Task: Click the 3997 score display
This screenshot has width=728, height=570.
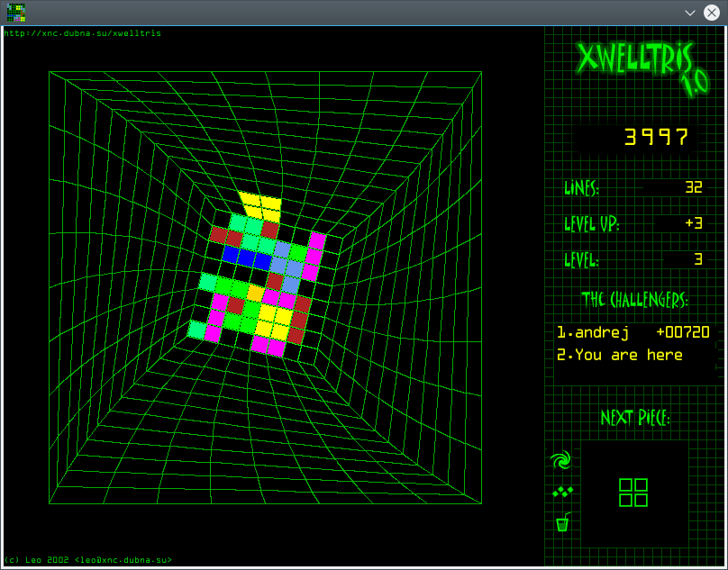Action: click(657, 137)
